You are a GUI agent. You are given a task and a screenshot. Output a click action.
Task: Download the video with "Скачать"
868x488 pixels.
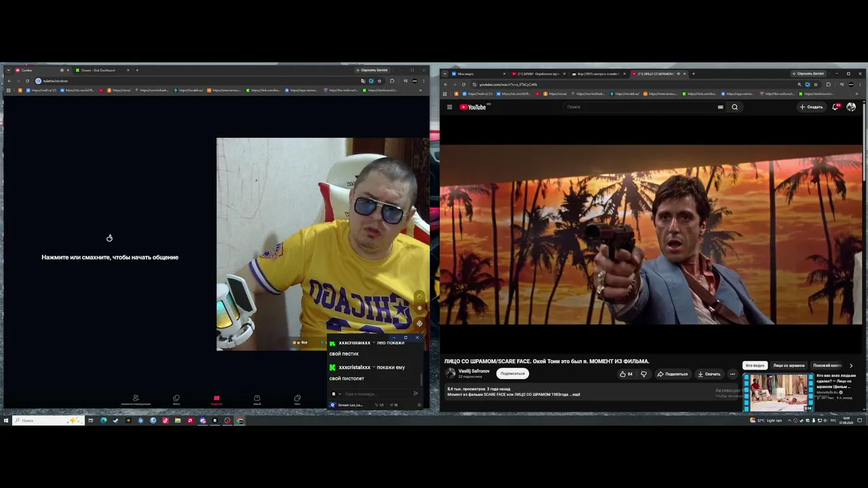tap(709, 374)
